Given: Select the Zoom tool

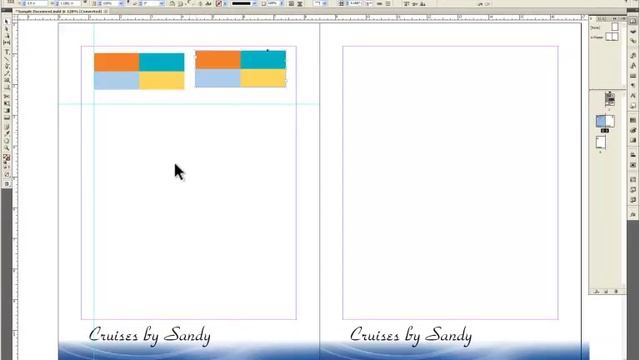Looking at the screenshot, I should pos(7,148).
